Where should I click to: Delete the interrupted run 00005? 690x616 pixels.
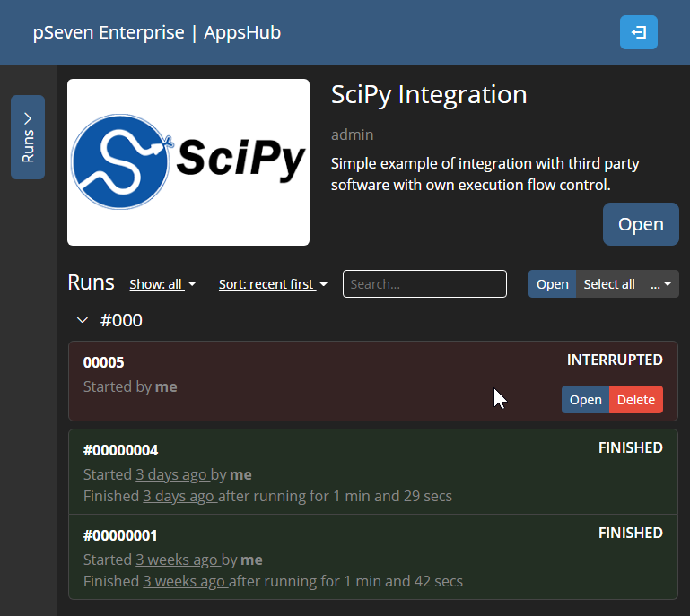click(x=635, y=400)
